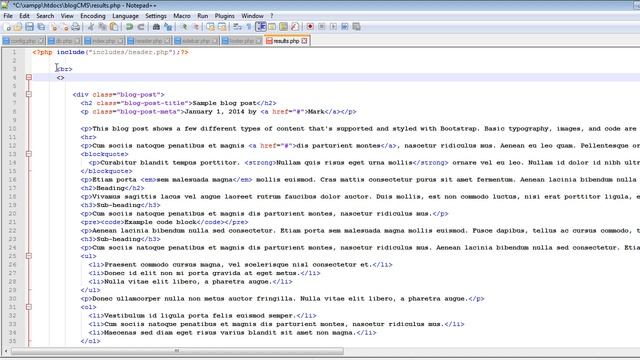Viewport: 640px width, 360px height.
Task: Click the Document Map toolbar icon
Action: 283,27
